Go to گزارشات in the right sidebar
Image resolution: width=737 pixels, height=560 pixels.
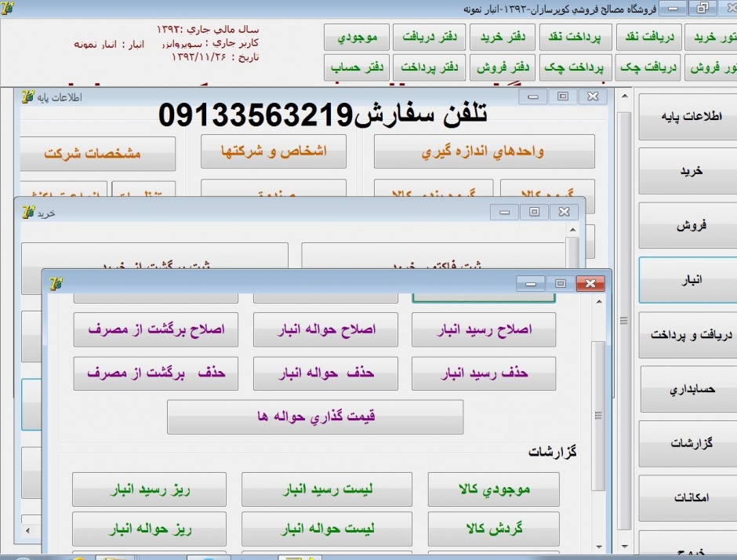(687, 443)
